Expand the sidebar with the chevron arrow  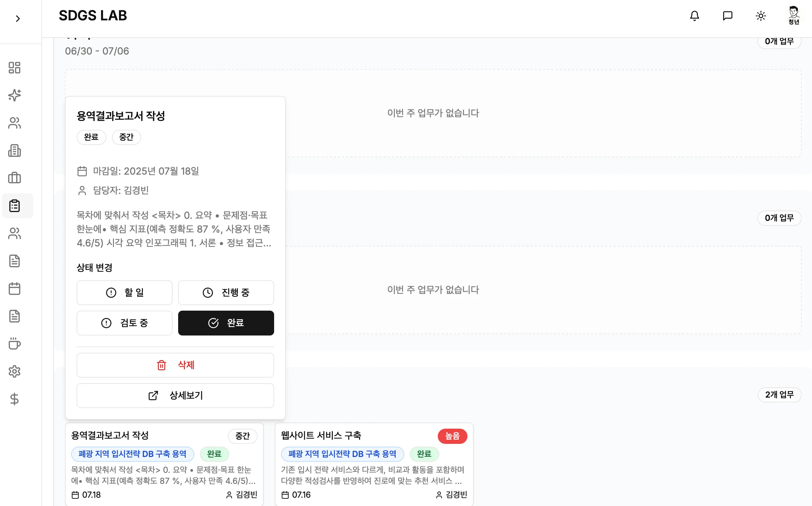pyautogui.click(x=18, y=19)
